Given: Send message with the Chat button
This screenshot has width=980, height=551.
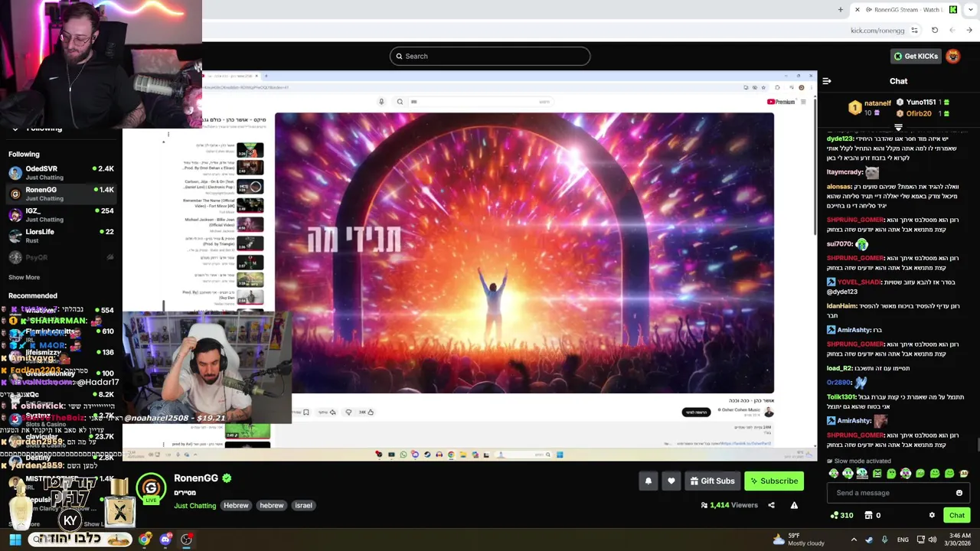Looking at the screenshot, I should tap(957, 515).
